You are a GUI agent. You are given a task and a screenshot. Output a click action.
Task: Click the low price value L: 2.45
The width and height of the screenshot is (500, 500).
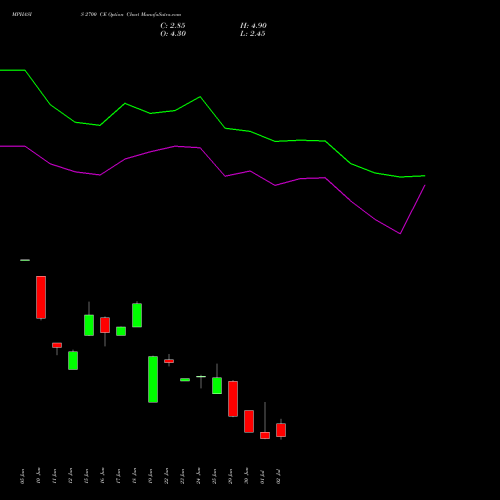pyautogui.click(x=253, y=34)
